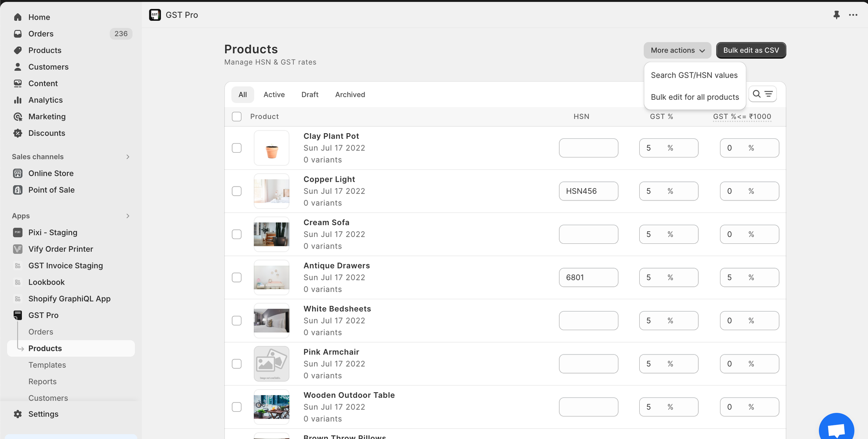Viewport: 868px width, 439px height.
Task: Expand the Sales channels section
Action: pyautogui.click(x=128, y=157)
